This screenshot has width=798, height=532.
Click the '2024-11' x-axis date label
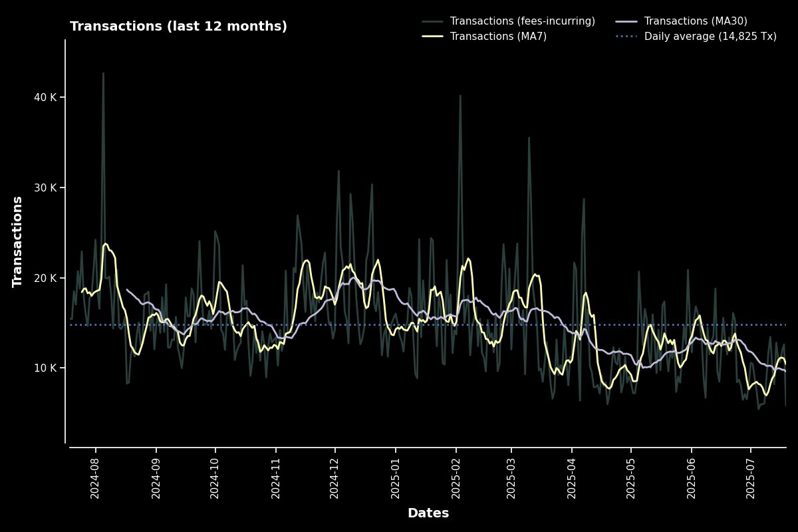click(275, 477)
